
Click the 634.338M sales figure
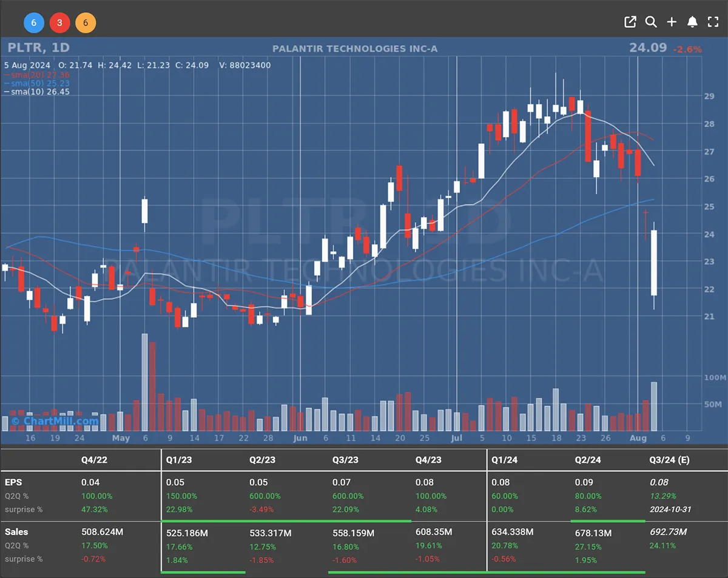513,532
